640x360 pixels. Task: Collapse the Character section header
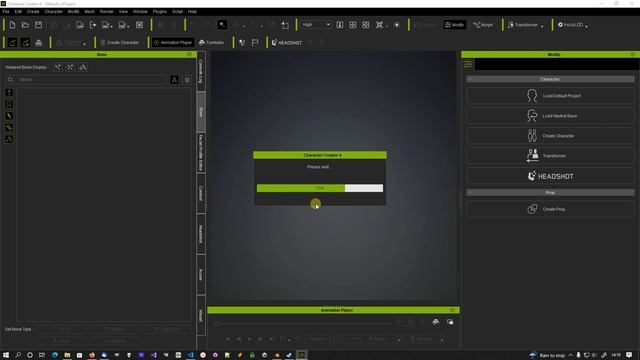(551, 79)
